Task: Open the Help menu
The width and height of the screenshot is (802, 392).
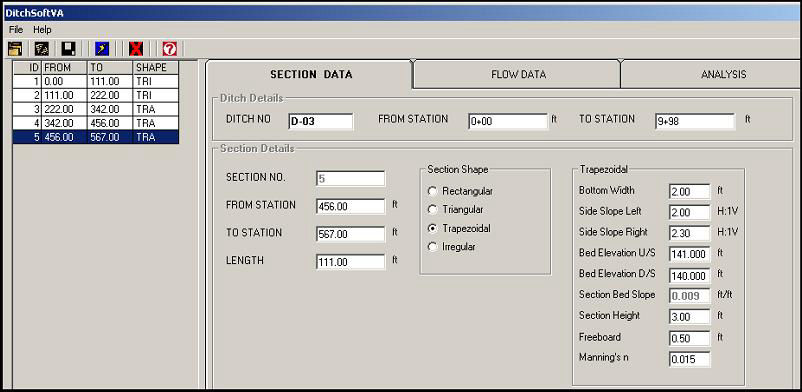Action: [x=42, y=30]
